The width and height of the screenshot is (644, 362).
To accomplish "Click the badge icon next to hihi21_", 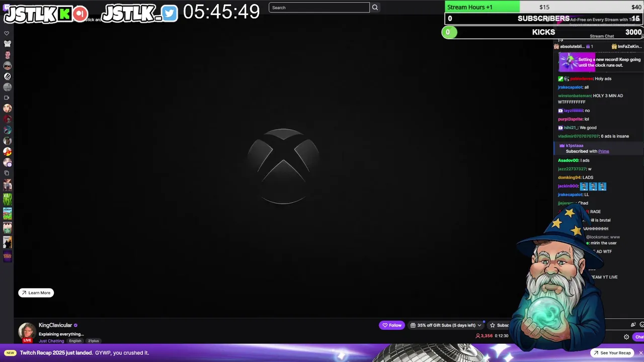I will tap(561, 128).
